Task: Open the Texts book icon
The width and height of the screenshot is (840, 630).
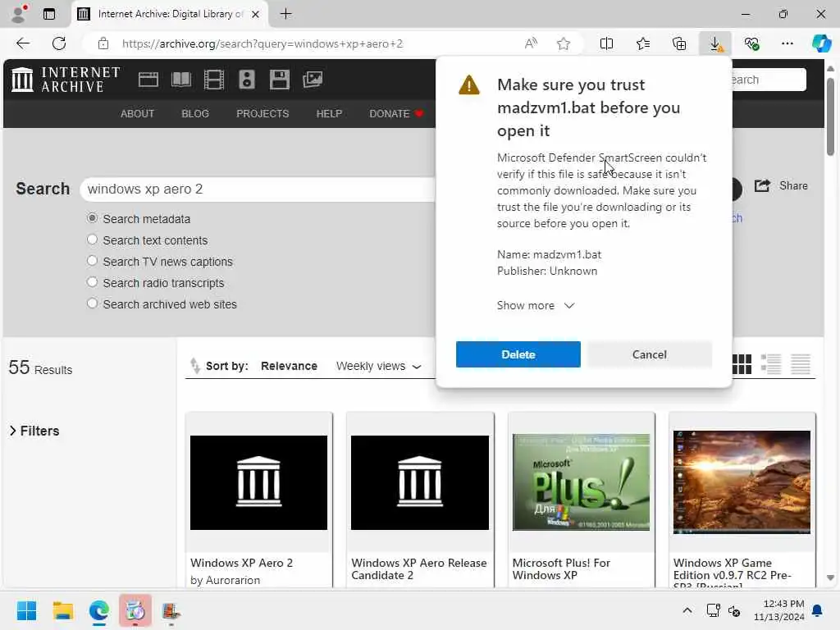Action: coord(181,80)
